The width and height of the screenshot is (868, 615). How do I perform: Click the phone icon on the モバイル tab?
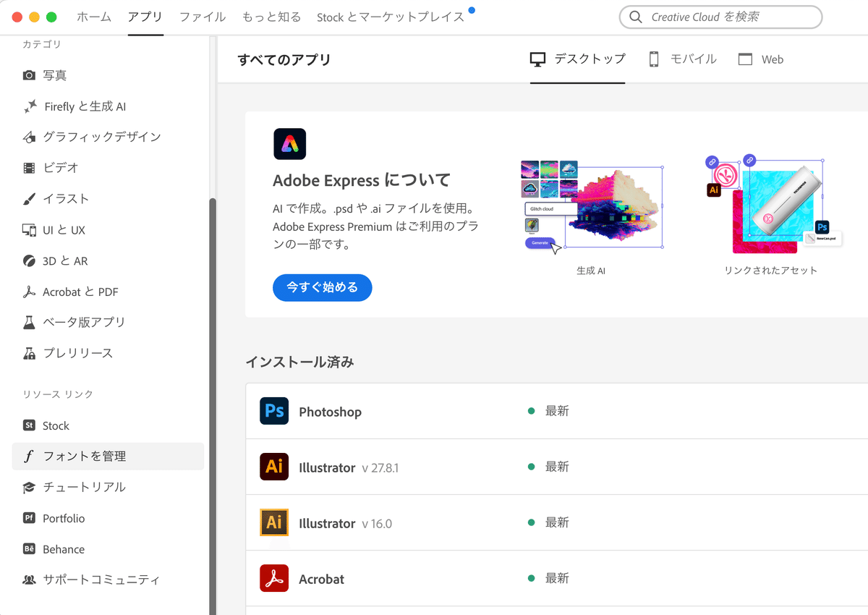click(654, 59)
